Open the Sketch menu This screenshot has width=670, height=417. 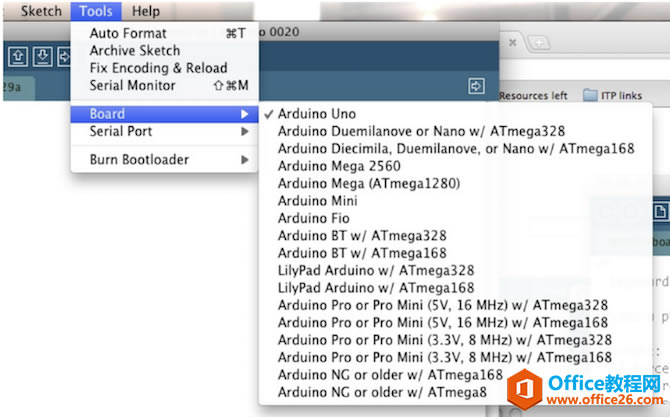(41, 11)
